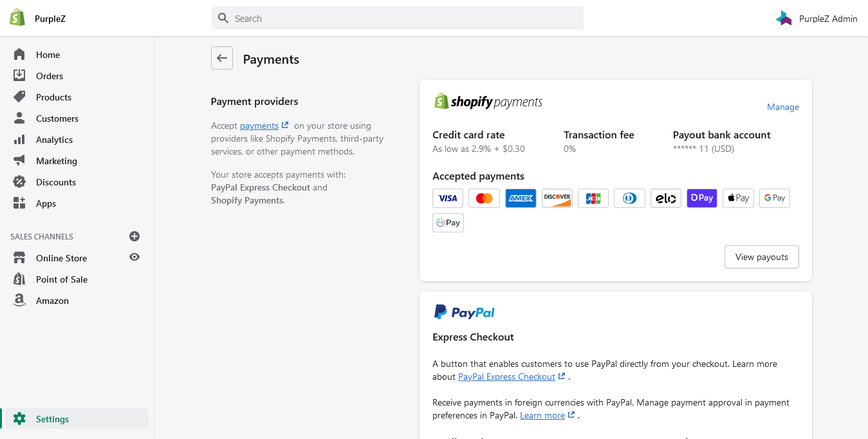Open the PurpleZ Admin account menu
Image resolution: width=868 pixels, height=439 pixels.
pos(816,18)
